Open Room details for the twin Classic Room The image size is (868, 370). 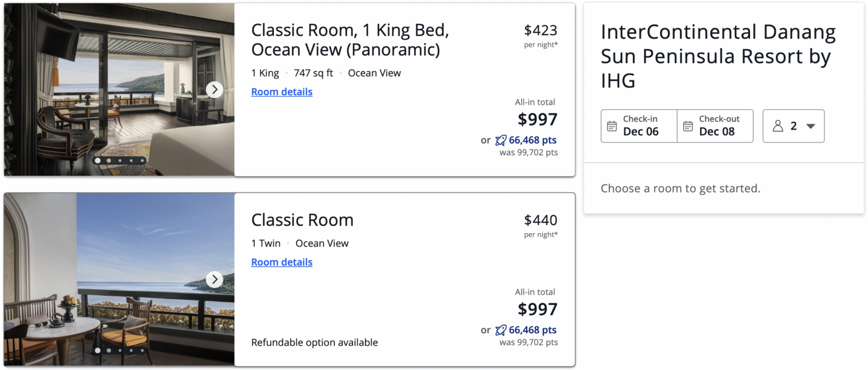click(282, 262)
